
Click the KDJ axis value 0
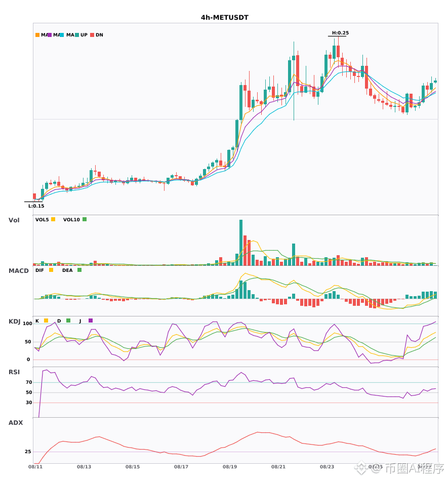(28, 359)
